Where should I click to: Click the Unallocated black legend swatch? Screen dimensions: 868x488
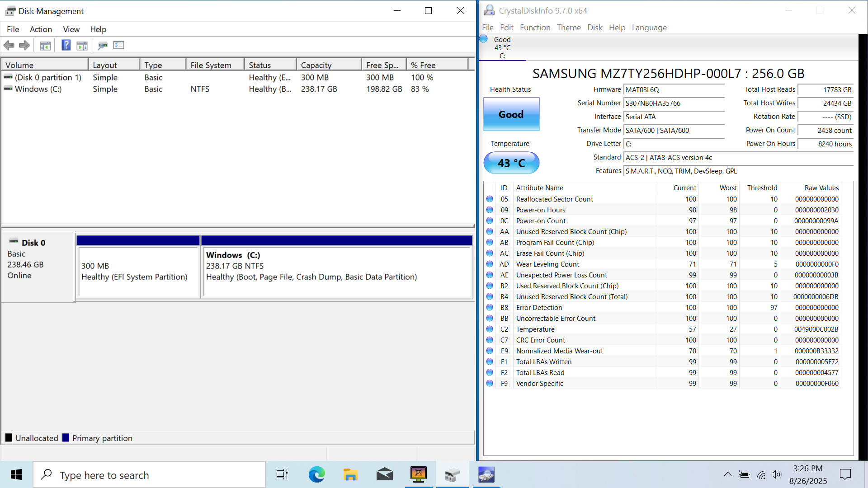9,437
